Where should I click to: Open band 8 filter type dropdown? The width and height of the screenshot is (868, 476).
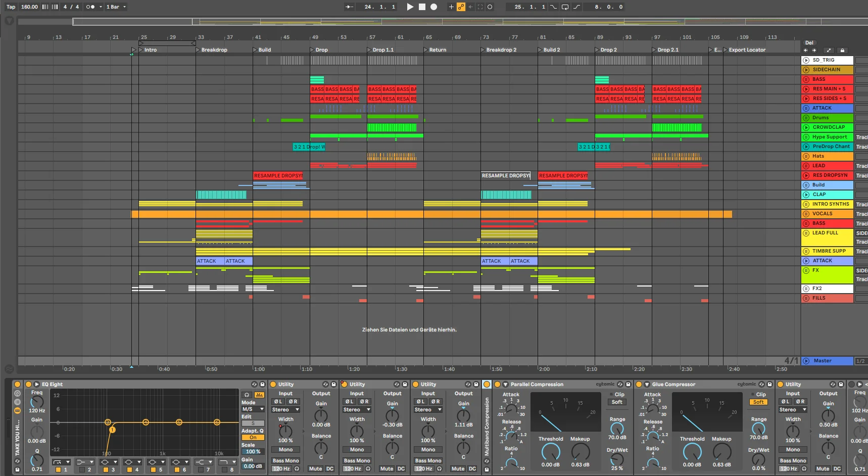tap(228, 462)
